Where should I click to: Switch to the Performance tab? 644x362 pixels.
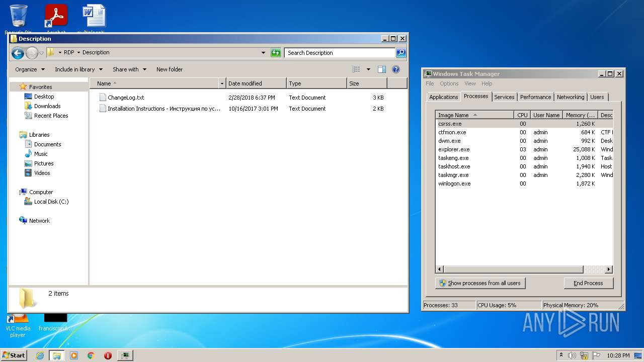535,97
